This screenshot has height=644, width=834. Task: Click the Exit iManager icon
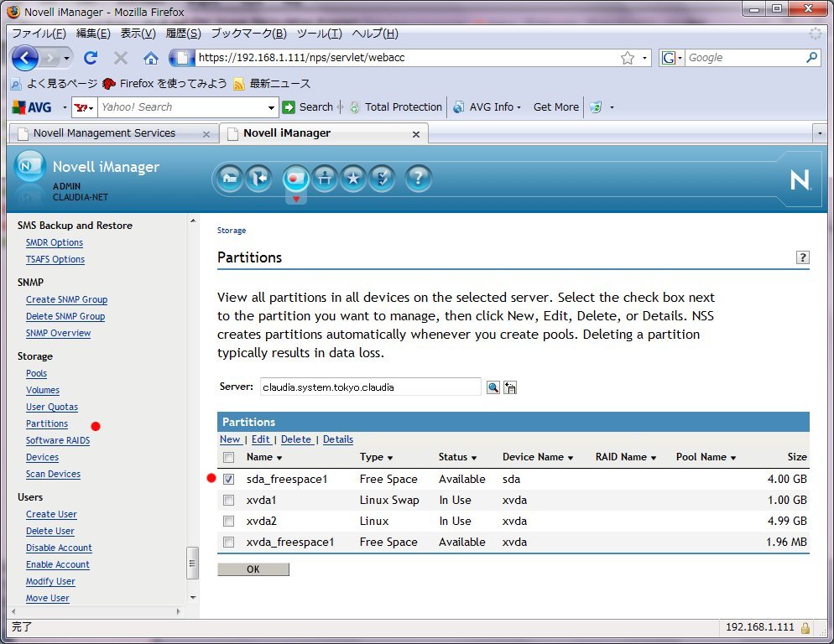click(258, 178)
